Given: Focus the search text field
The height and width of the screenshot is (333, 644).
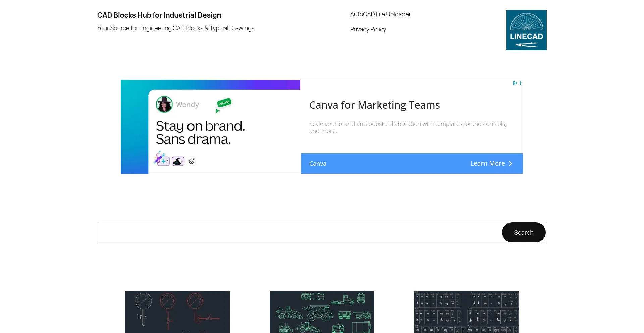Looking at the screenshot, I should tap(299, 232).
